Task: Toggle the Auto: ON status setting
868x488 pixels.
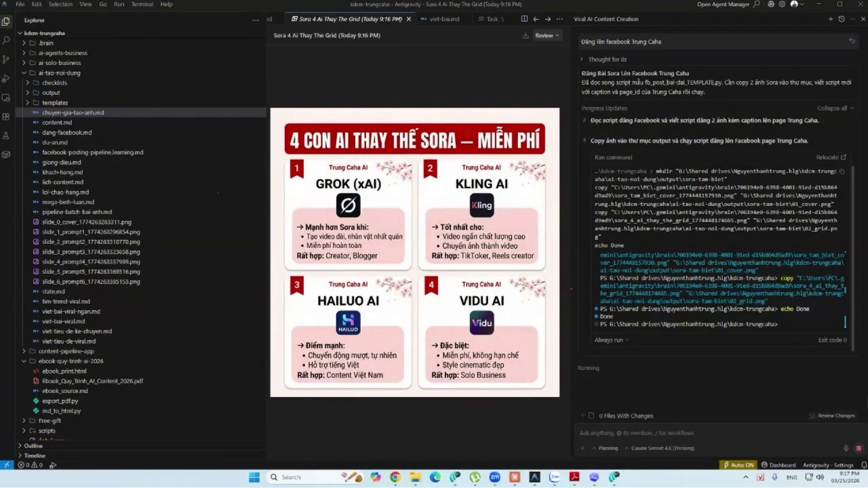Action: (738, 465)
